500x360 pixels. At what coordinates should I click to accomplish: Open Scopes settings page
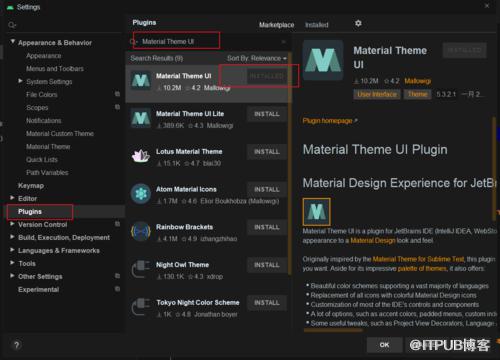pos(37,108)
